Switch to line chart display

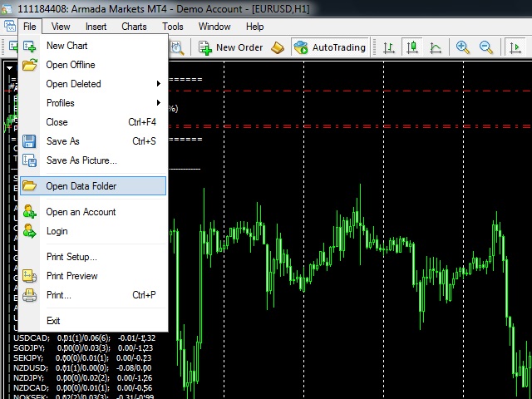pyautogui.click(x=436, y=47)
